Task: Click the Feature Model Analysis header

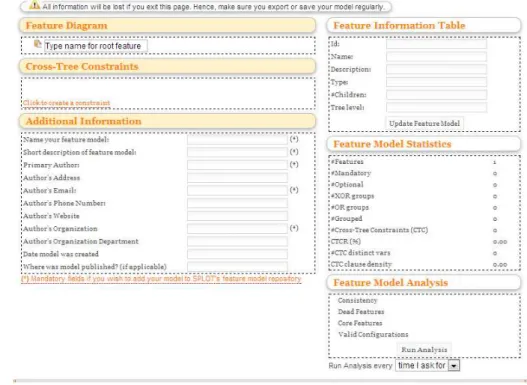Action: click(424, 283)
